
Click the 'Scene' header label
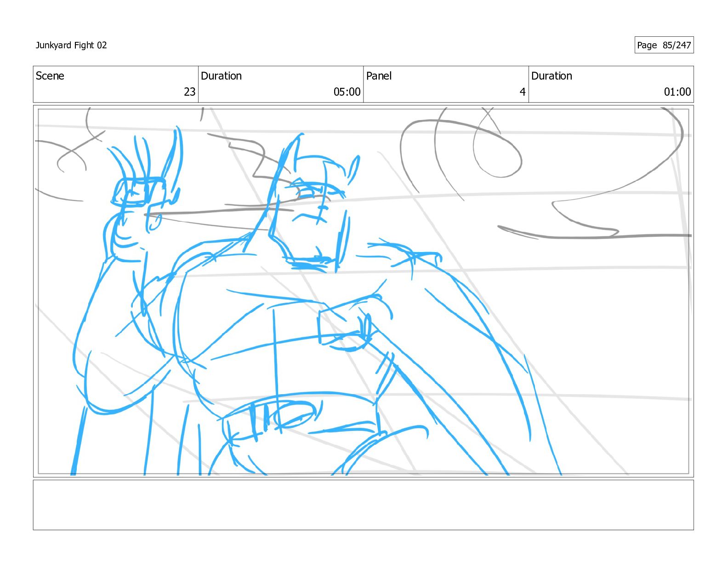[x=50, y=76]
